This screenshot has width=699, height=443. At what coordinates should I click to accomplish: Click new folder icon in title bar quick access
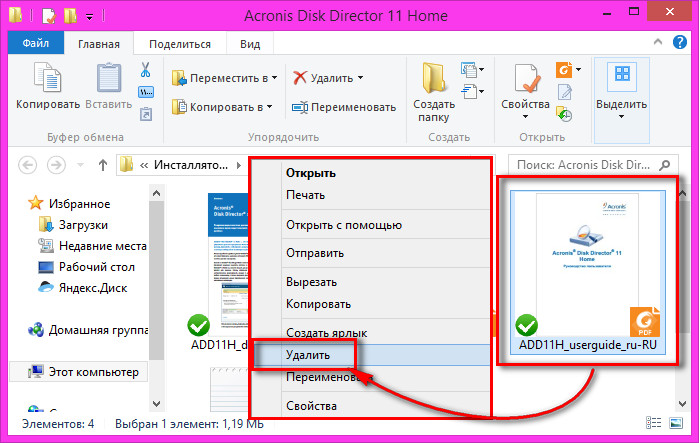70,16
